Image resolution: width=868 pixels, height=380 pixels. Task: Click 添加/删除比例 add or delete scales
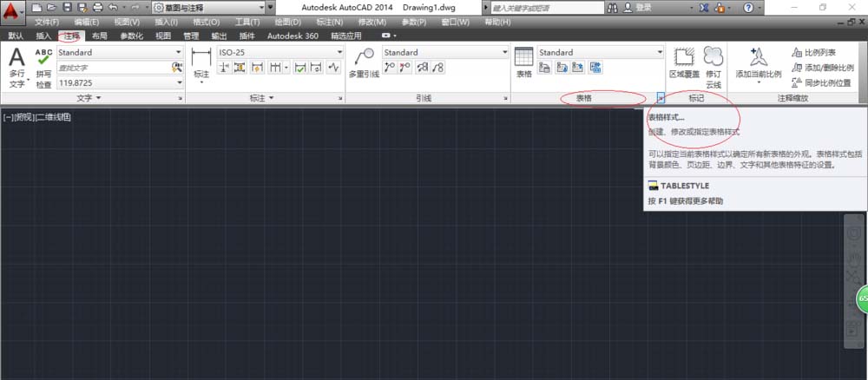click(823, 68)
